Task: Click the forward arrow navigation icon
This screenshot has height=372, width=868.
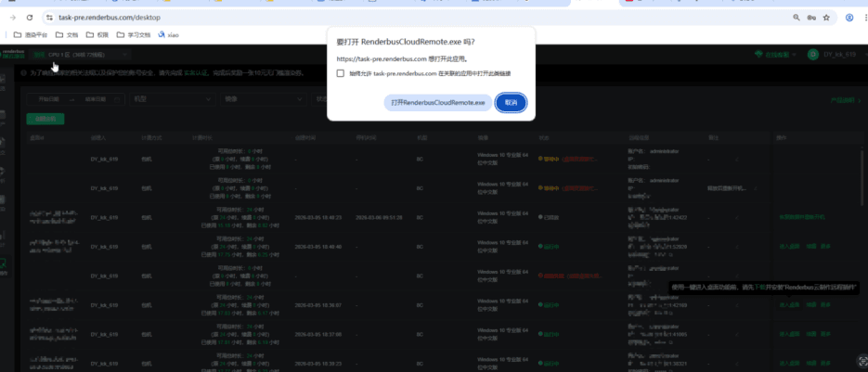Action: coord(13,18)
